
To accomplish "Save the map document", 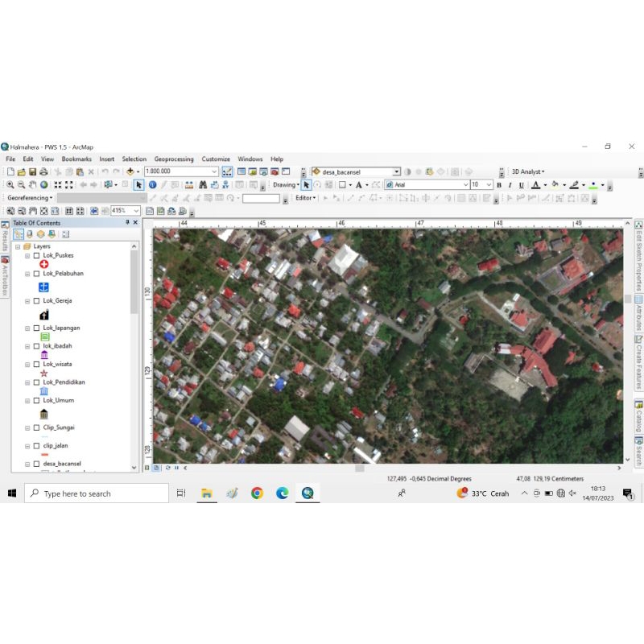I will point(32,171).
